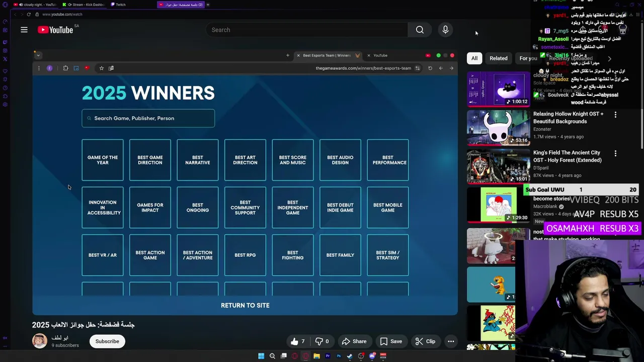Open Windows Start menu
The image size is (644, 362).
261,356
